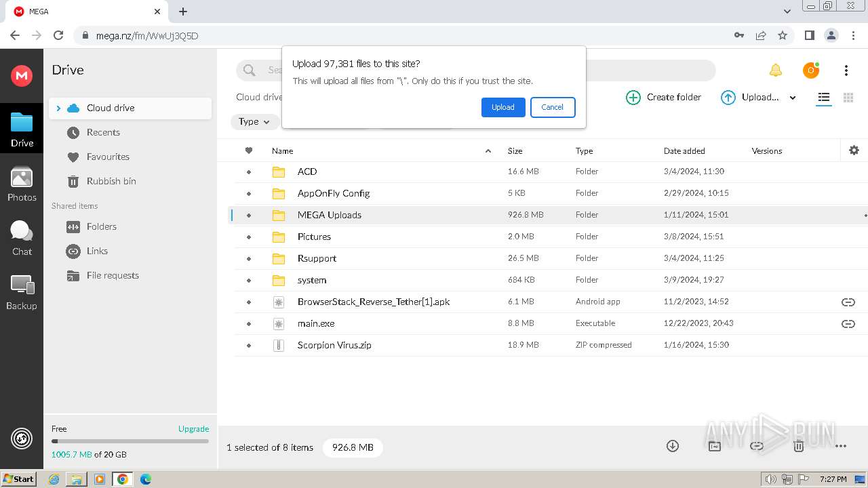Sort by Size column

pos(515,151)
